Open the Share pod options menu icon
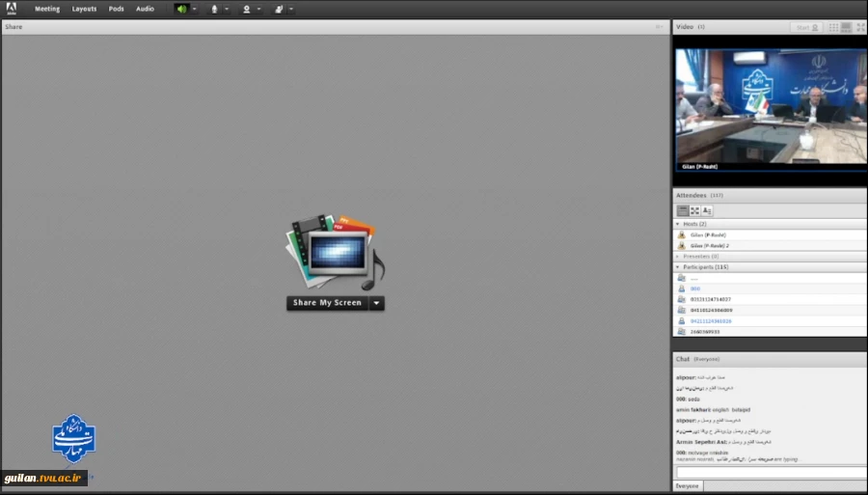 (660, 27)
